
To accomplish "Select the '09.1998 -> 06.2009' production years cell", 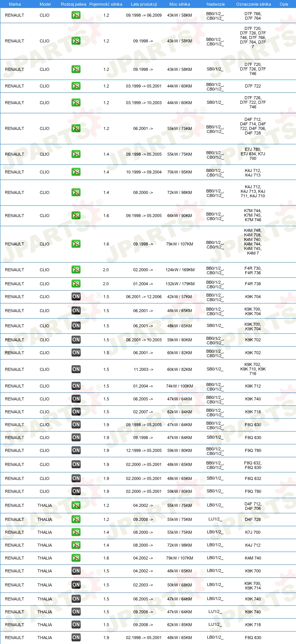I will 144,16.
